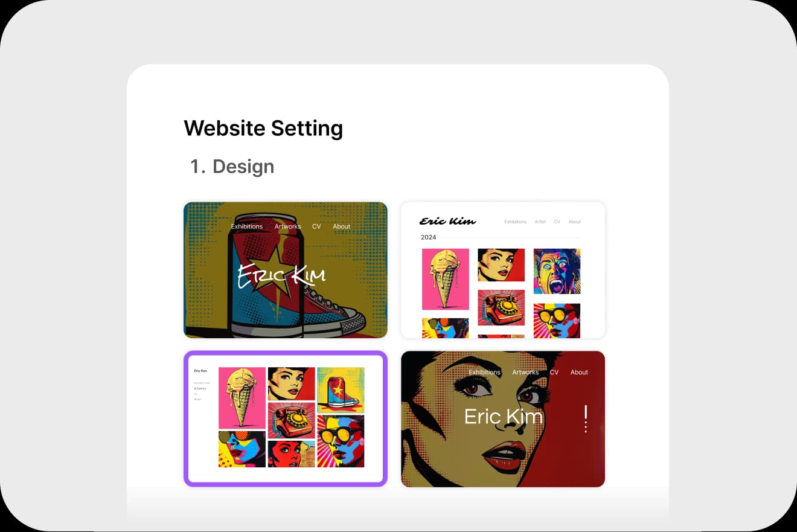
Task: Click About in the portrait template nav
Action: [579, 372]
